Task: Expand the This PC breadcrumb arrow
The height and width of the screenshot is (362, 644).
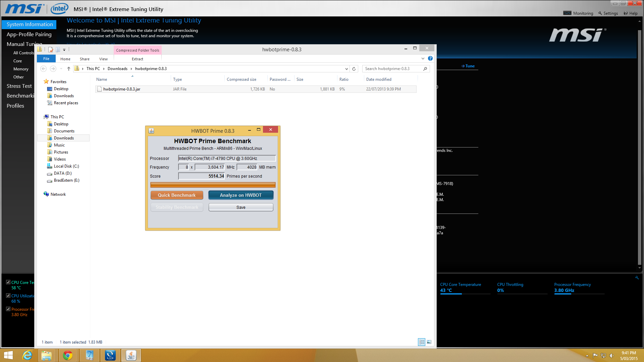Action: (x=104, y=69)
